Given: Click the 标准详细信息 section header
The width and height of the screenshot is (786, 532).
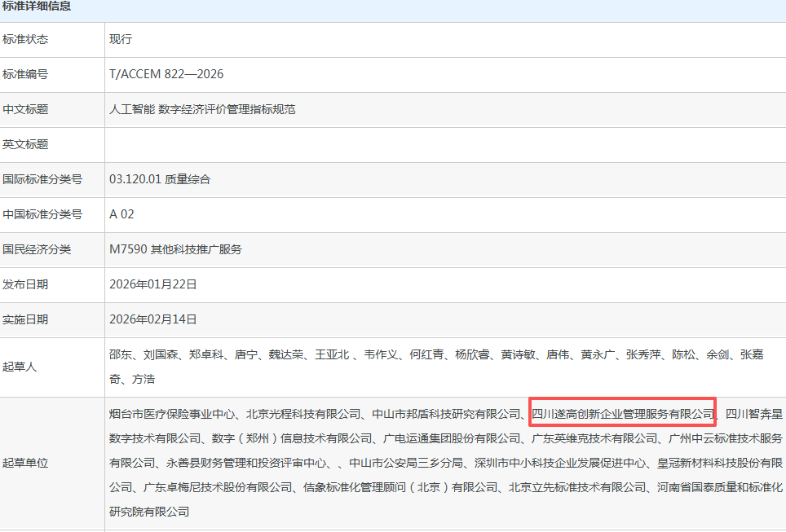Looking at the screenshot, I should tap(37, 7).
